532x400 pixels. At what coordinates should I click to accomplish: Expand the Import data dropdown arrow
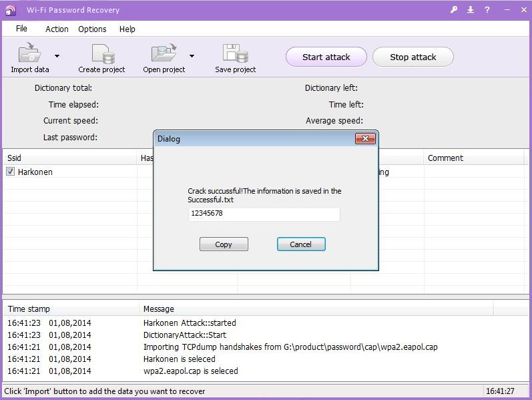click(57, 56)
